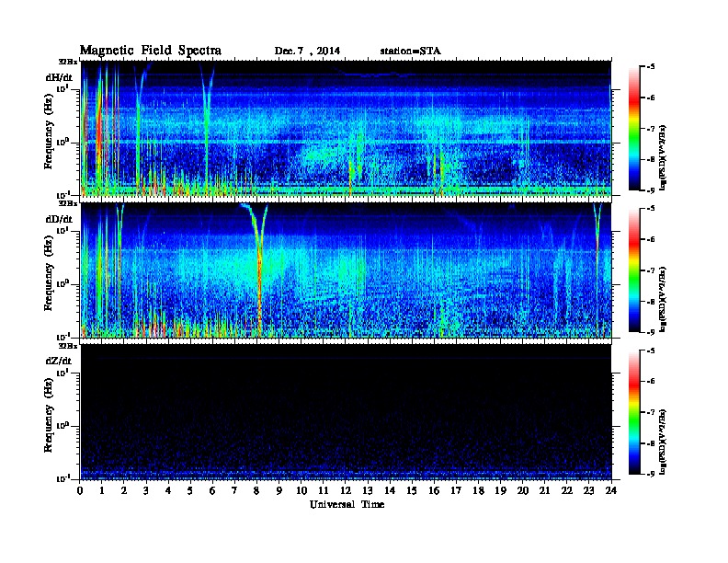Click the "Magnetic Field Spectra" title
Screen dimensions: 728x563
[151, 51]
